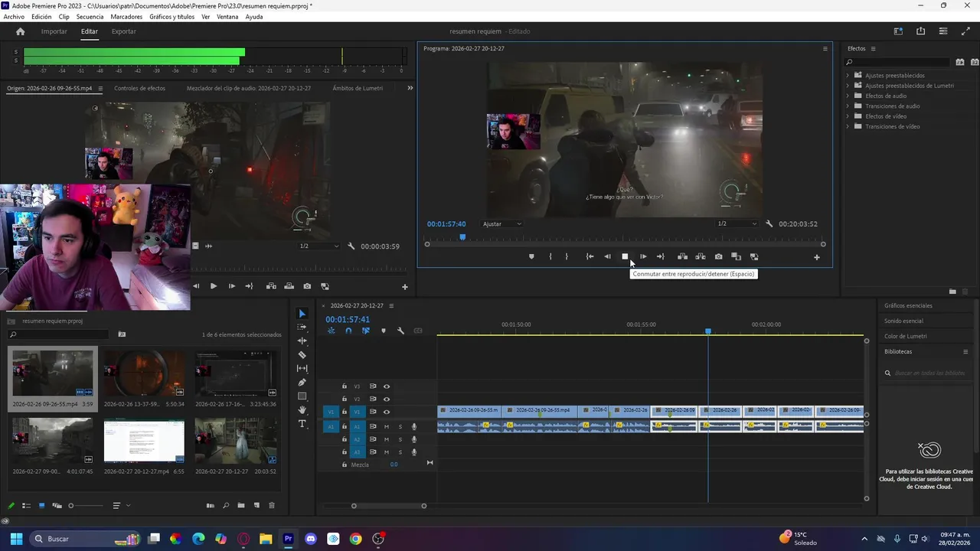Image resolution: width=980 pixels, height=551 pixels.
Task: Click the New Item icon in Project panel
Action: [x=256, y=506]
